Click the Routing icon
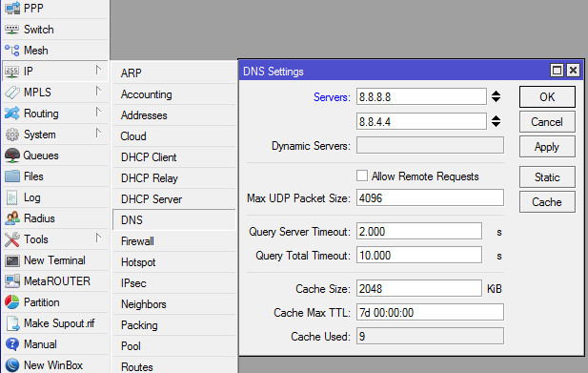This screenshot has width=588, height=373. [x=12, y=114]
